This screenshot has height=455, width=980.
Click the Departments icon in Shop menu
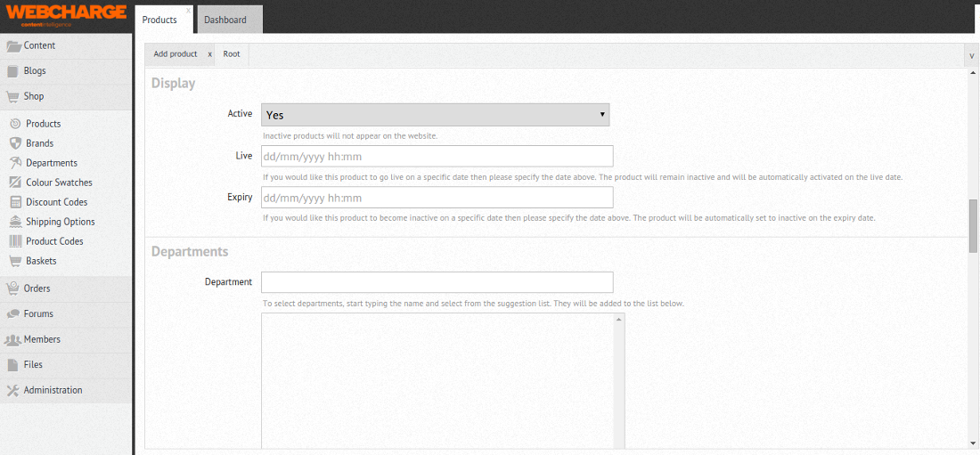coord(15,163)
